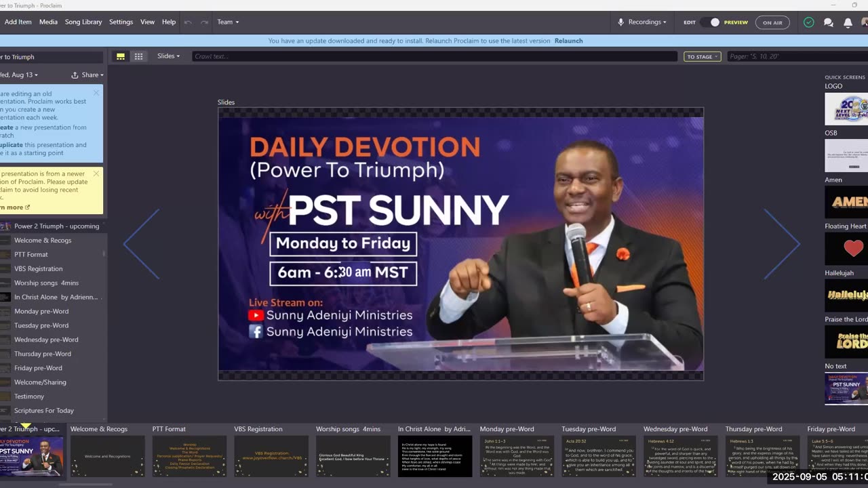Open the Help menu
Image resolution: width=868 pixels, height=488 pixels.
[169, 22]
